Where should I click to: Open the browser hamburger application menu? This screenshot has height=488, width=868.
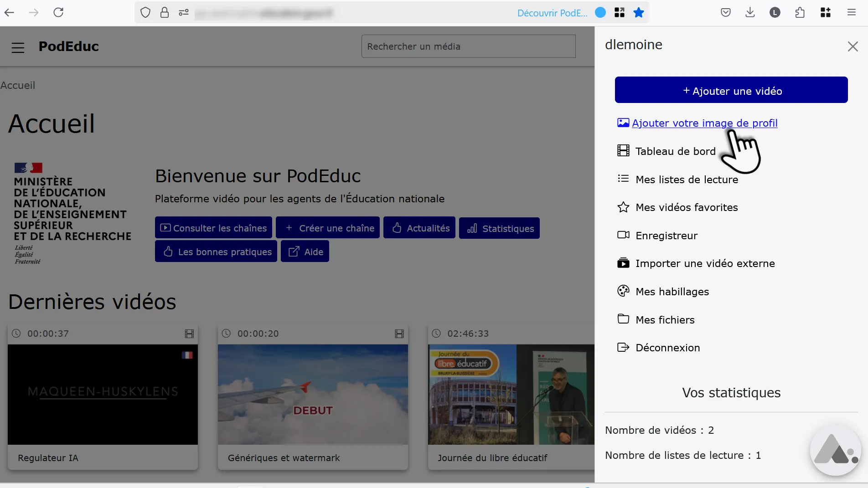pyautogui.click(x=851, y=12)
